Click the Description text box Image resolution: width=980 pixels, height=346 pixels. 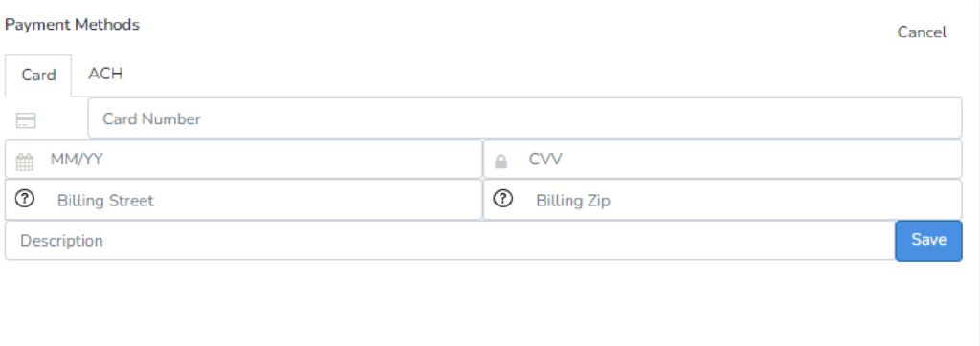[x=450, y=241]
